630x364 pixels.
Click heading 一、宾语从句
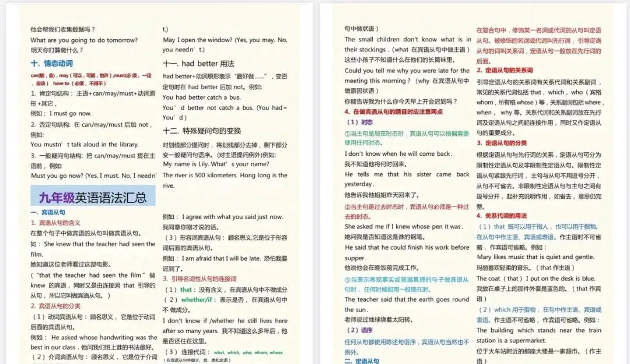[x=47, y=212]
